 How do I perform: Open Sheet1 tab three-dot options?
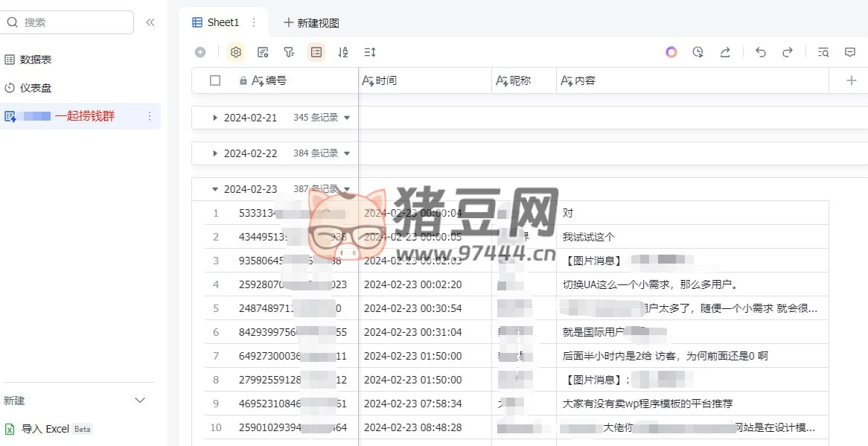click(254, 22)
